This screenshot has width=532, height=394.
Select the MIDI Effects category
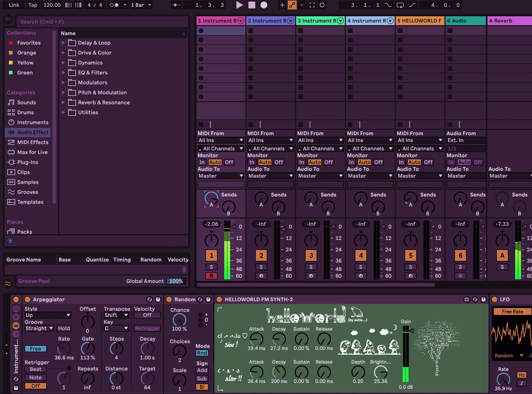[32, 142]
